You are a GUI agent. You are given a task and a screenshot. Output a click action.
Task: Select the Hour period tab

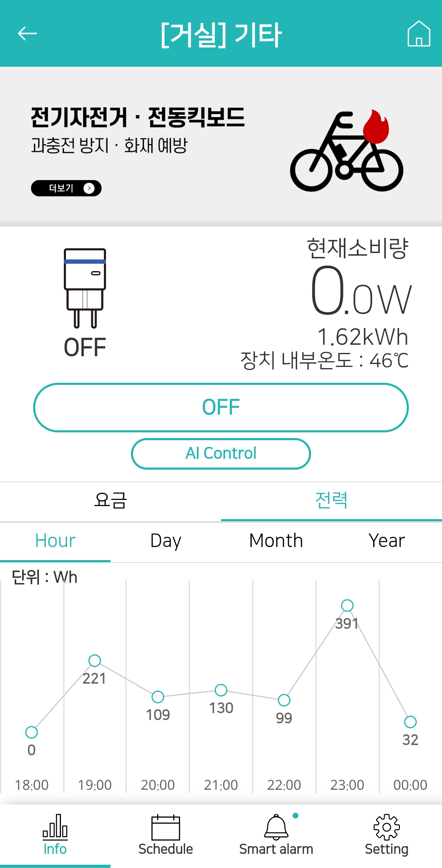coord(55,541)
